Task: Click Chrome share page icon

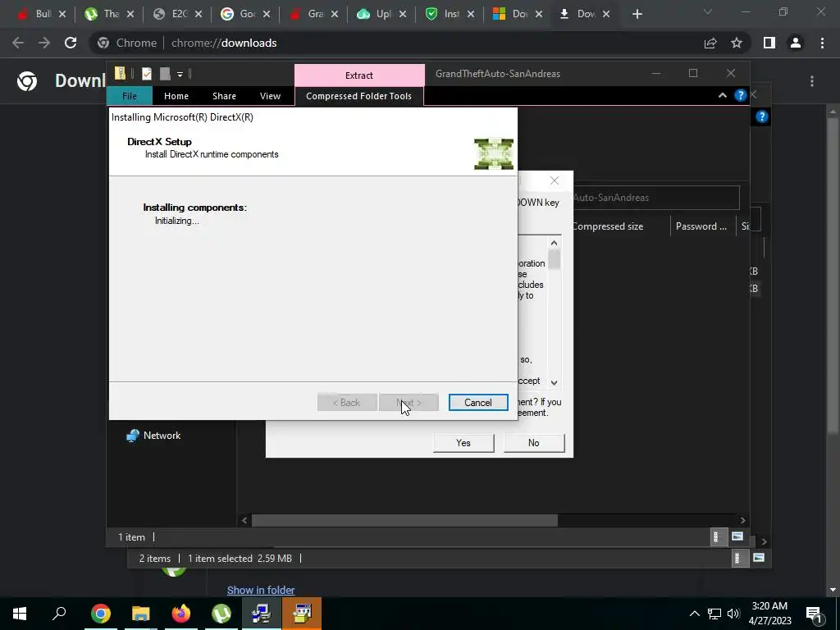Action: click(x=710, y=43)
